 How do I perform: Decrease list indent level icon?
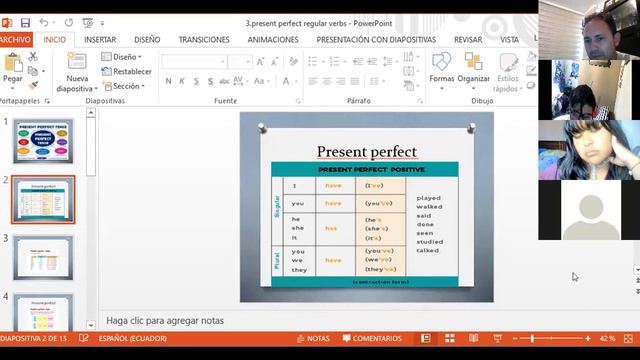pos(358,62)
